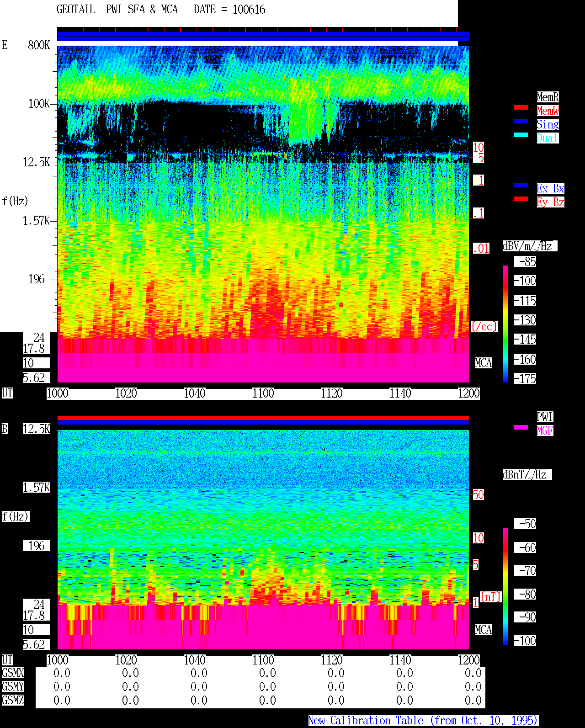Image resolution: width=585 pixels, height=728 pixels.
Task: Select the PWI legend label
Action: pos(545,417)
